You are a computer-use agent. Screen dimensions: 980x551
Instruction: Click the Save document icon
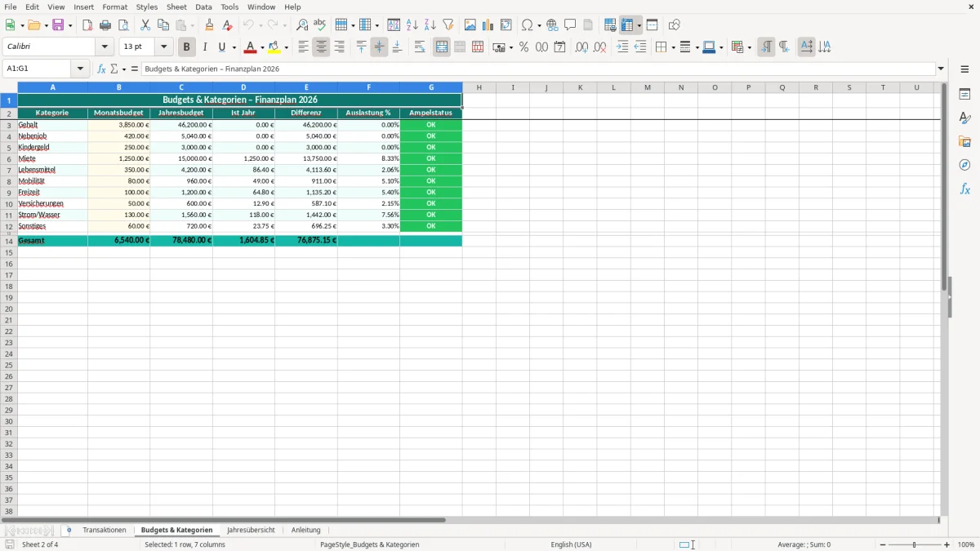58,25
